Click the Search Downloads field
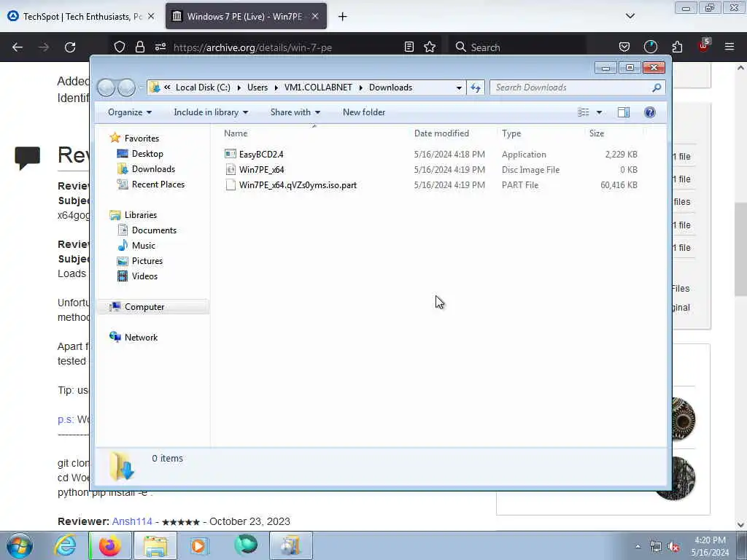The height and width of the screenshot is (560, 747). 572,87
